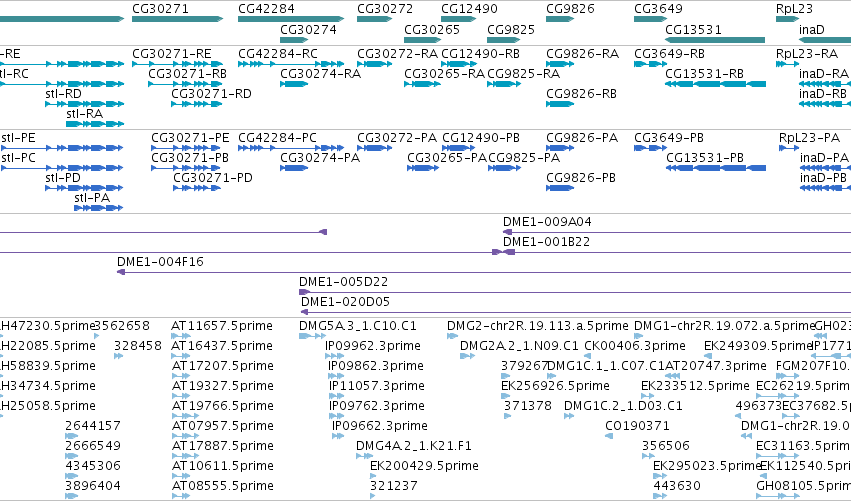
Task: Click protein CG30271-PD
Action: 197,188
